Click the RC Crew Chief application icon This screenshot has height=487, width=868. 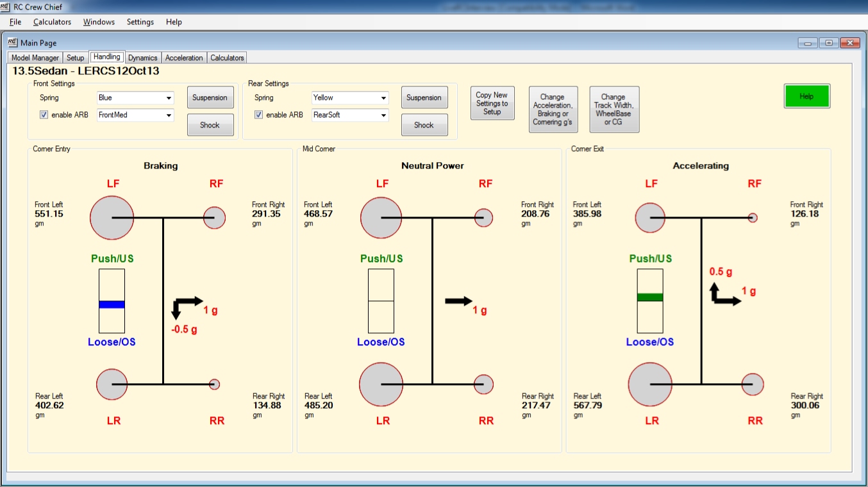coord(6,7)
